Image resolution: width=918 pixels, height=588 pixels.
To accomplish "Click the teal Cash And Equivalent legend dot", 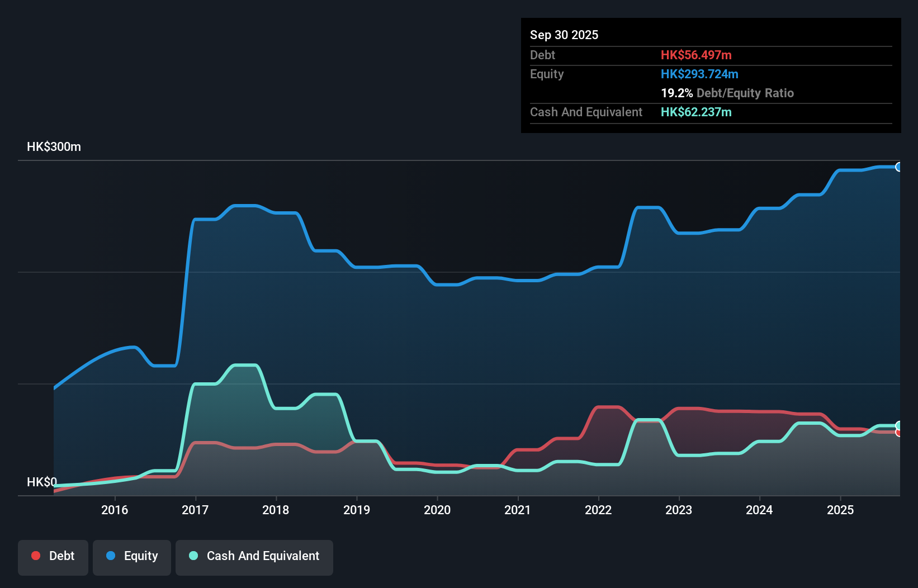I will (x=193, y=556).
